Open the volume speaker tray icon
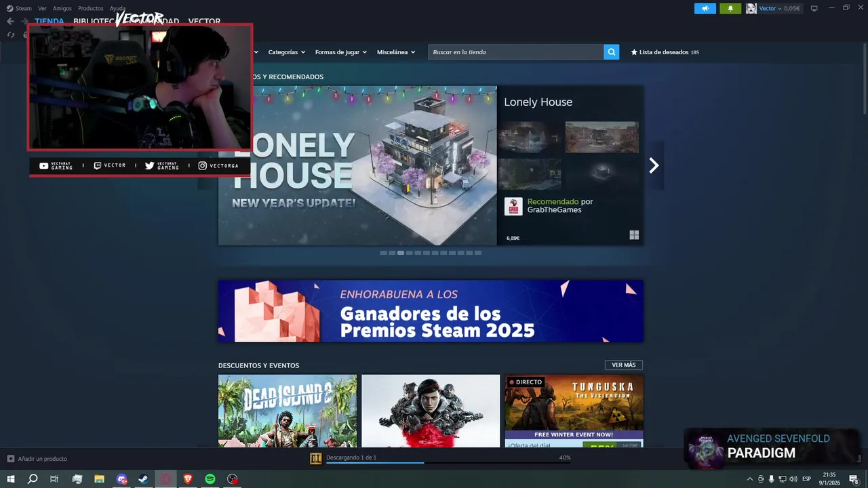Screen dimensions: 868x488 pos(793,479)
